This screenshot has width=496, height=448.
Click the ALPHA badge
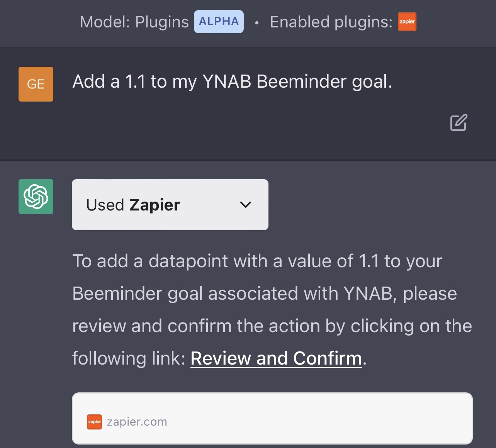[219, 22]
